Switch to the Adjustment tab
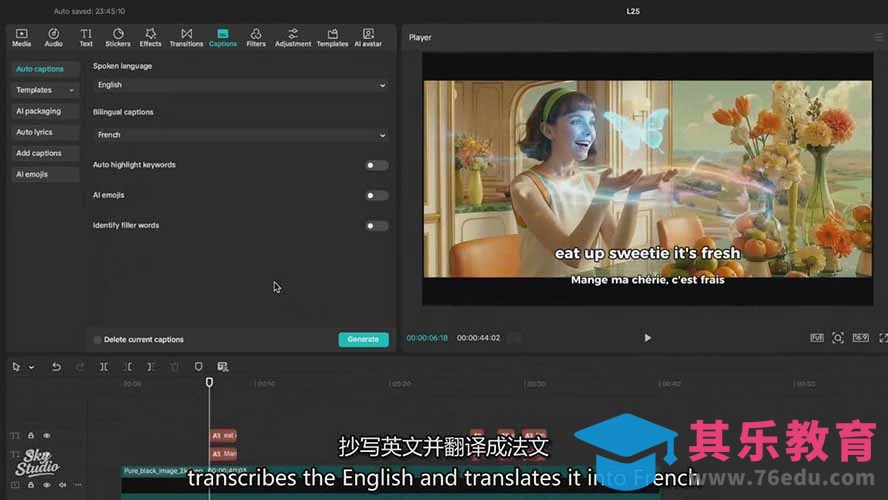 [293, 37]
